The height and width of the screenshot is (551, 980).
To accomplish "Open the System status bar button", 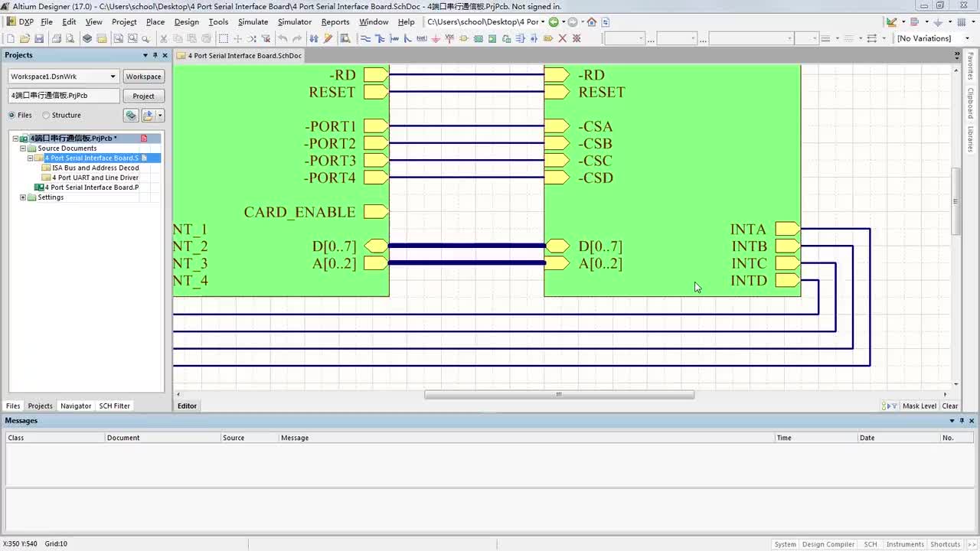I will coord(785,544).
